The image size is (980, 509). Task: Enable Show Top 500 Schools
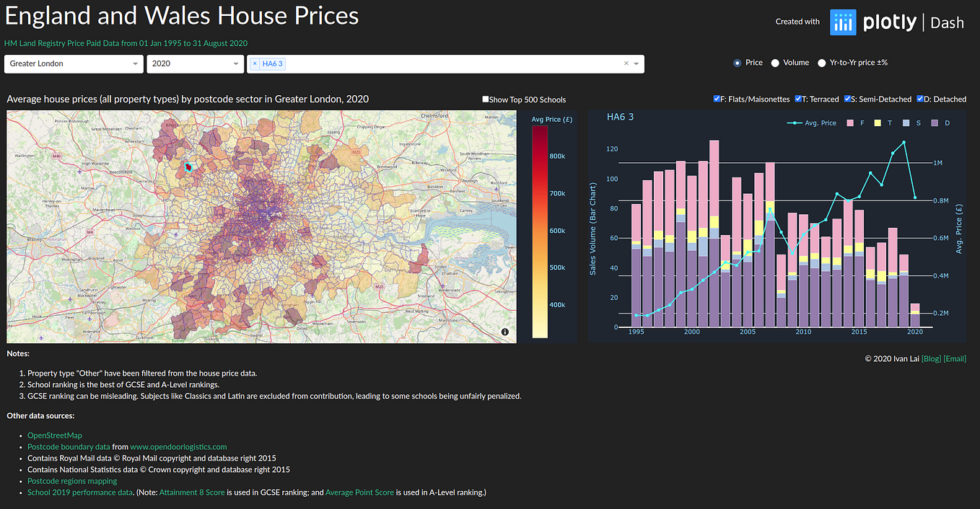(x=485, y=99)
